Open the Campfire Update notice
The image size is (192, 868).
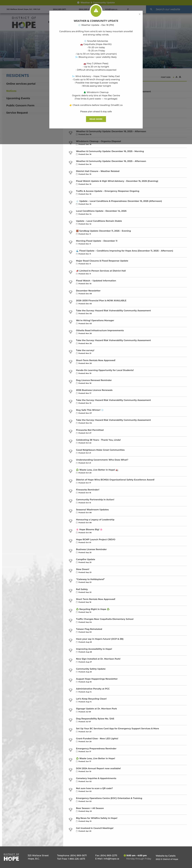click(x=85, y=559)
